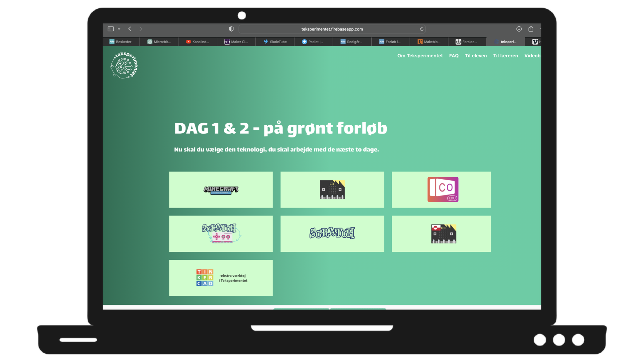The height and width of the screenshot is (362, 644).
Task: Click the Scratch+ activity icon
Action: [221, 233]
